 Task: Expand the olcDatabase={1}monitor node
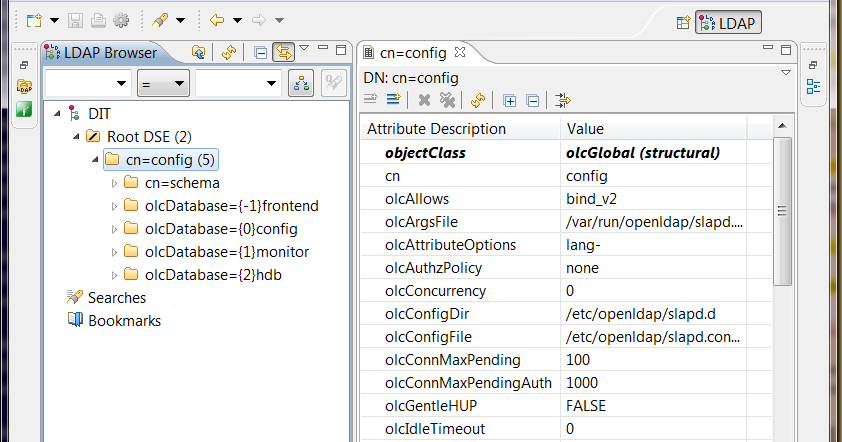114,252
